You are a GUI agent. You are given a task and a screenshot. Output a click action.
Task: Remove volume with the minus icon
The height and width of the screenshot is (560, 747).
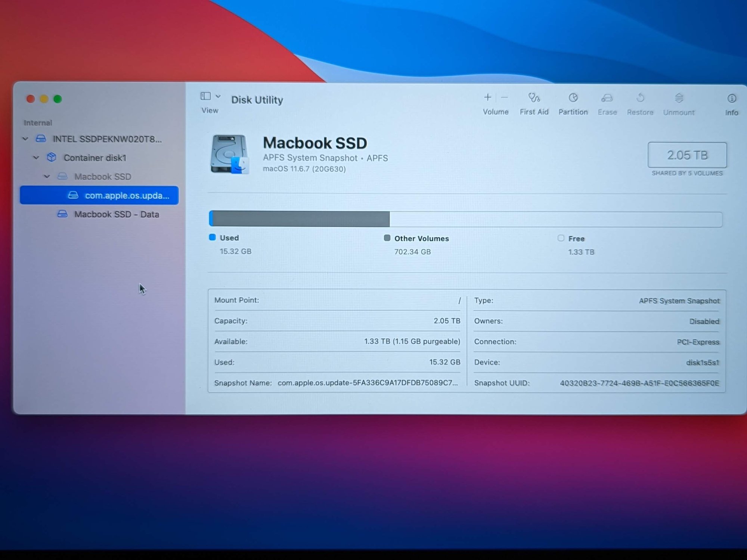click(x=505, y=97)
